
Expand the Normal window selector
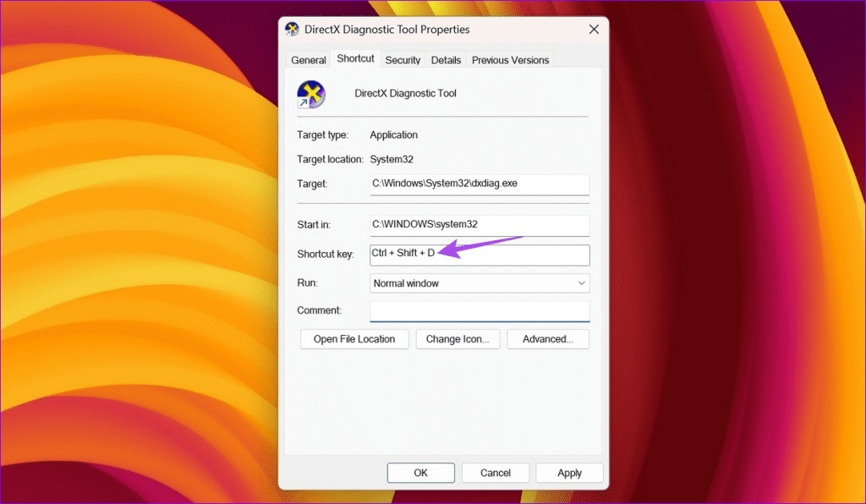pyautogui.click(x=581, y=282)
